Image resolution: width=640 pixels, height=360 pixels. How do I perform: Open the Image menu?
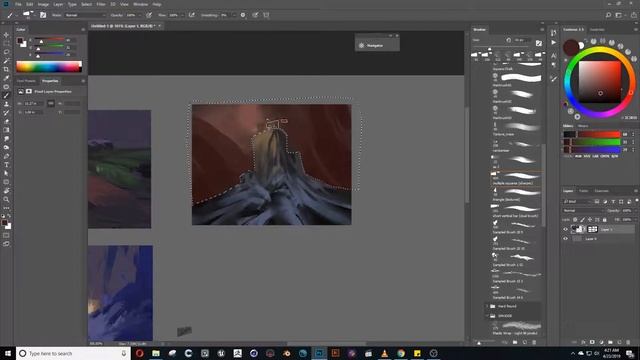pos(43,4)
